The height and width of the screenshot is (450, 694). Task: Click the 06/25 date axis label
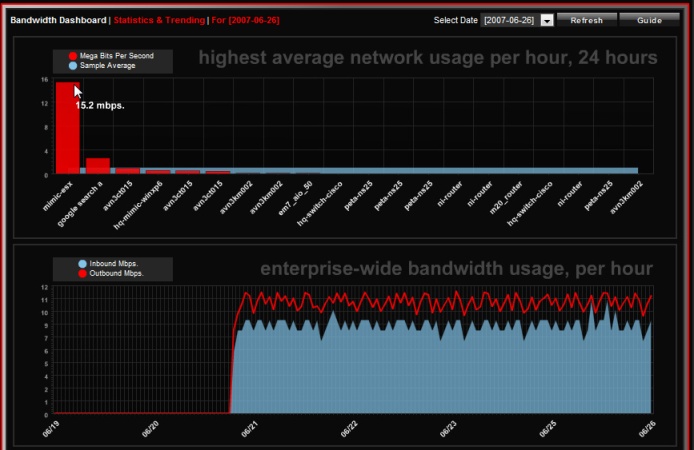548,429
